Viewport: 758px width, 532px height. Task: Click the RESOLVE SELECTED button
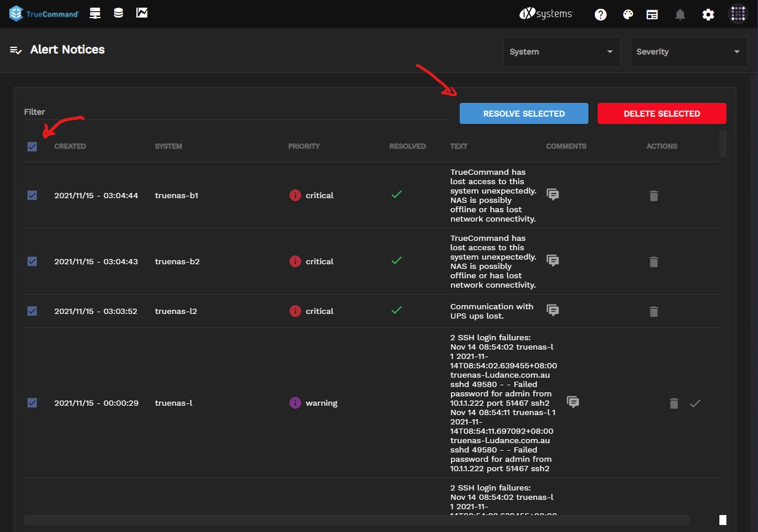click(x=524, y=113)
